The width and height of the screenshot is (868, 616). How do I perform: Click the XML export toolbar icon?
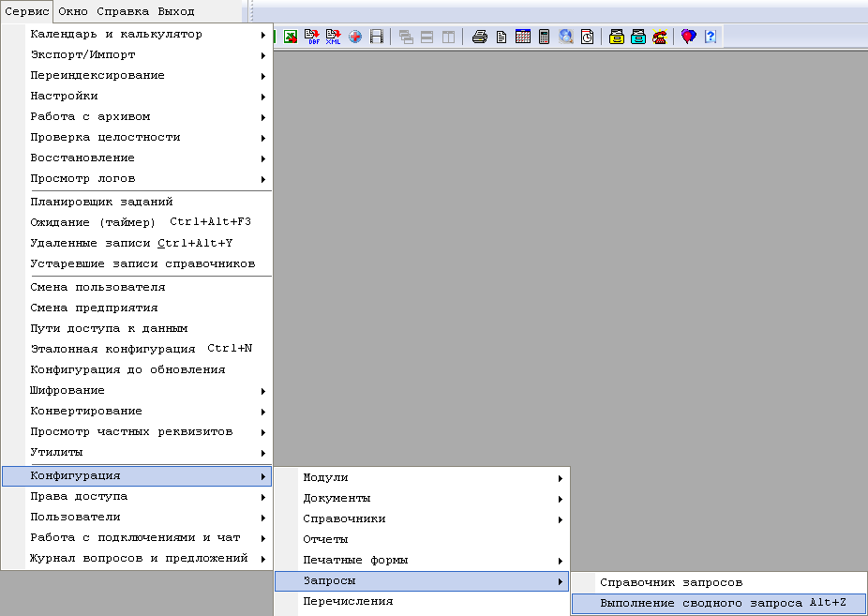coord(334,38)
